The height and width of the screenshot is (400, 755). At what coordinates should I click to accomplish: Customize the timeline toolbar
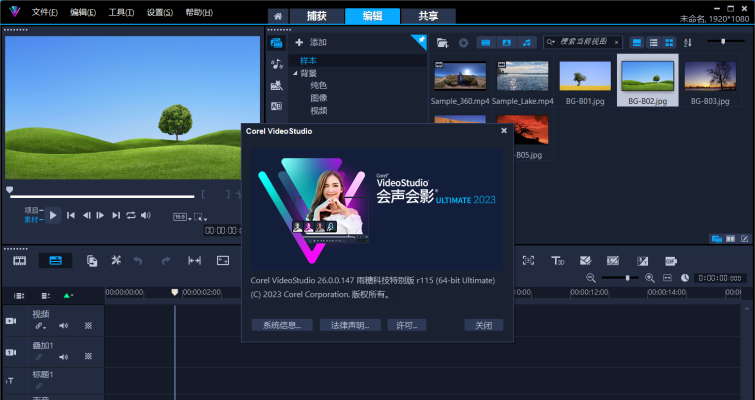[x=116, y=260]
